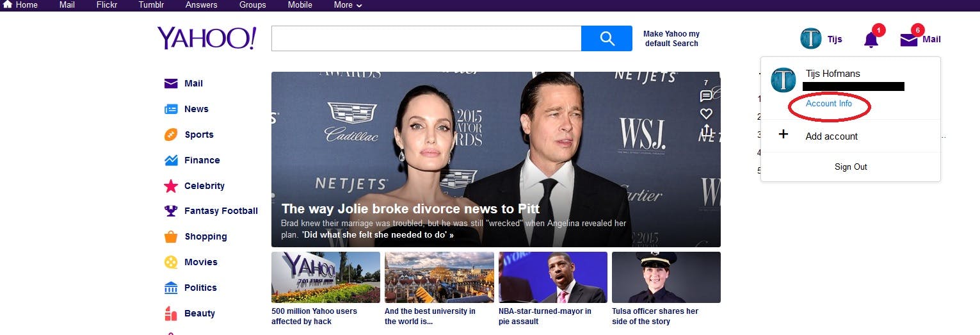The width and height of the screenshot is (980, 335).
Task: Click the Yahoo logo
Action: (207, 38)
